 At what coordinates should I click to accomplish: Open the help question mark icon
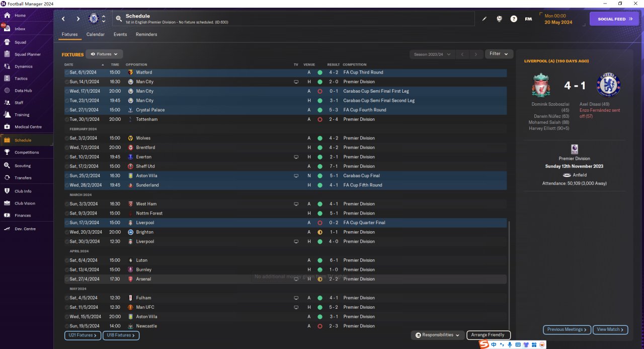coord(514,19)
